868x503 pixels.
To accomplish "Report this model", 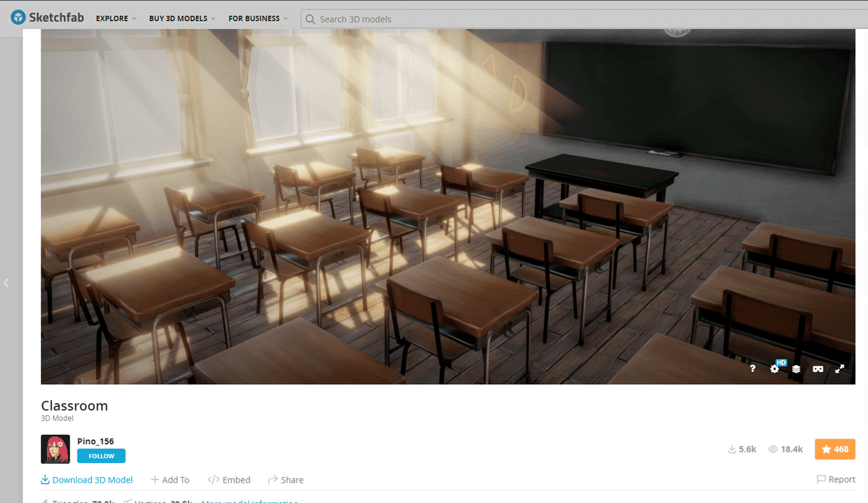I will tap(836, 479).
